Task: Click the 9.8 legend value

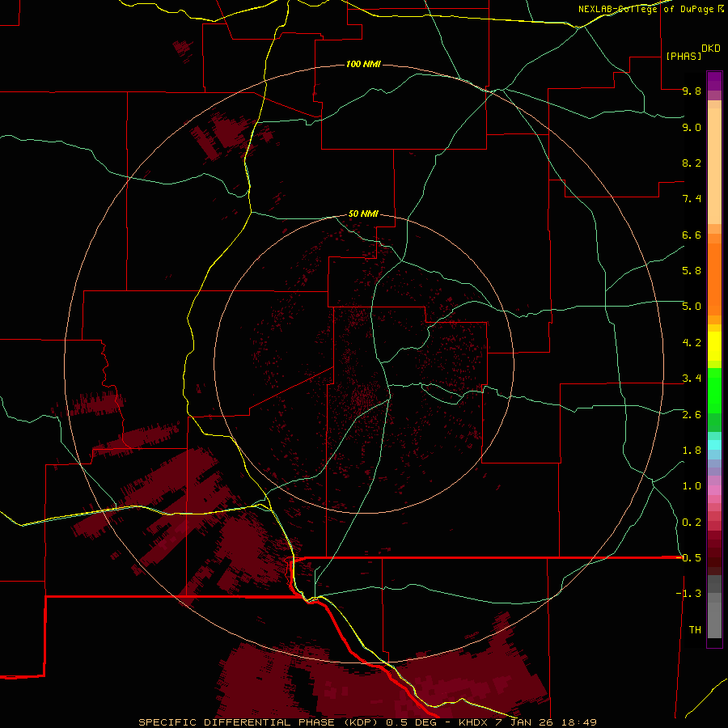Action: (692, 91)
